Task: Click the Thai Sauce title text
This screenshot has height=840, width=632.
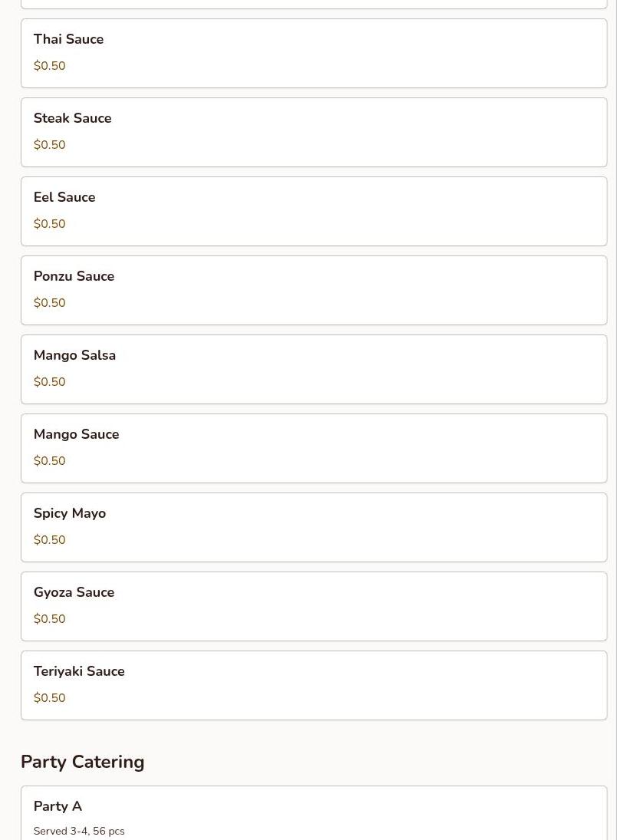Action: coord(68,39)
